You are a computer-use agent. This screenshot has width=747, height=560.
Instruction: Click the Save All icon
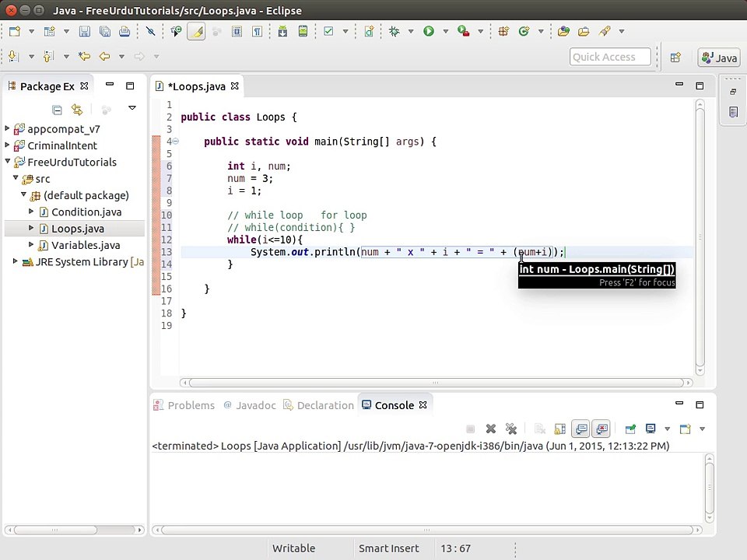click(x=105, y=31)
